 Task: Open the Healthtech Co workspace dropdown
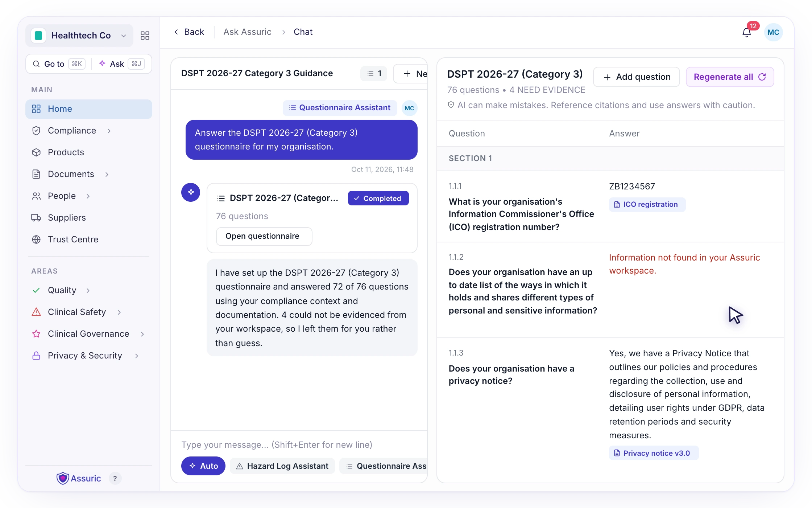79,36
